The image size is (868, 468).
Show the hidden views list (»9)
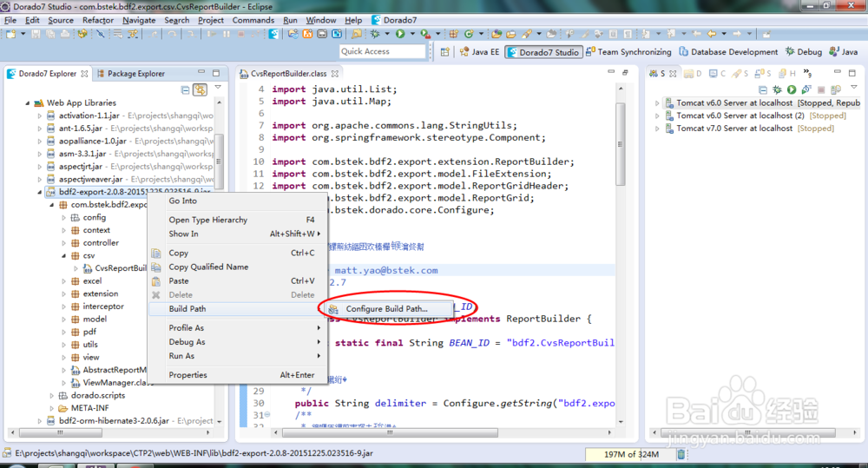point(807,73)
